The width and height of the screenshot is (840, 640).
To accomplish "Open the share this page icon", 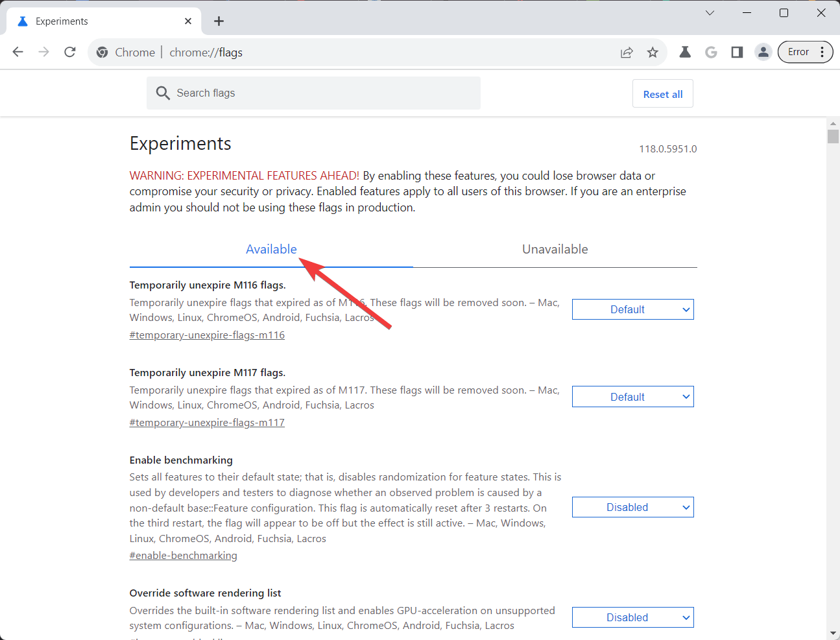I will tap(627, 53).
